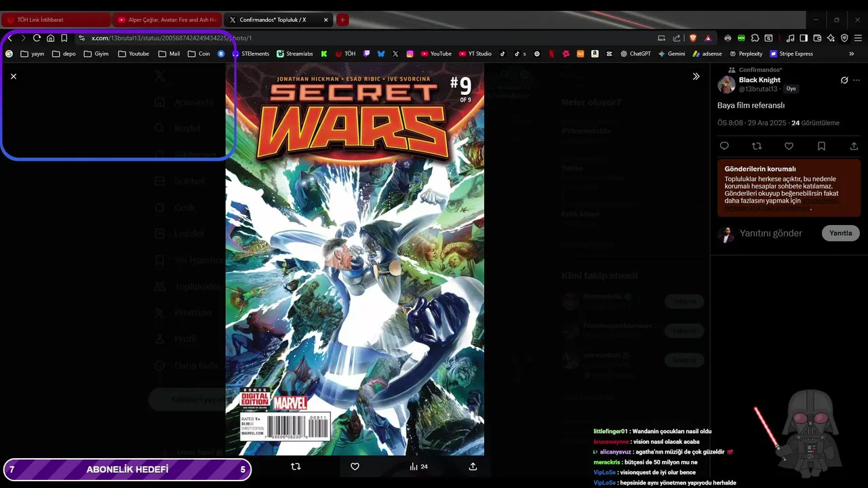
Task: Open the depo bookmarks folder
Action: click(64, 54)
